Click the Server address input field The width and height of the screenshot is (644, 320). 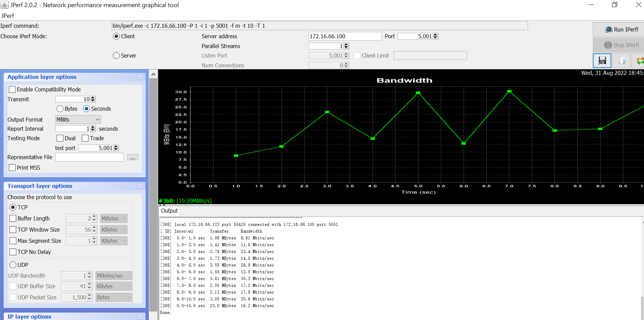pos(345,36)
